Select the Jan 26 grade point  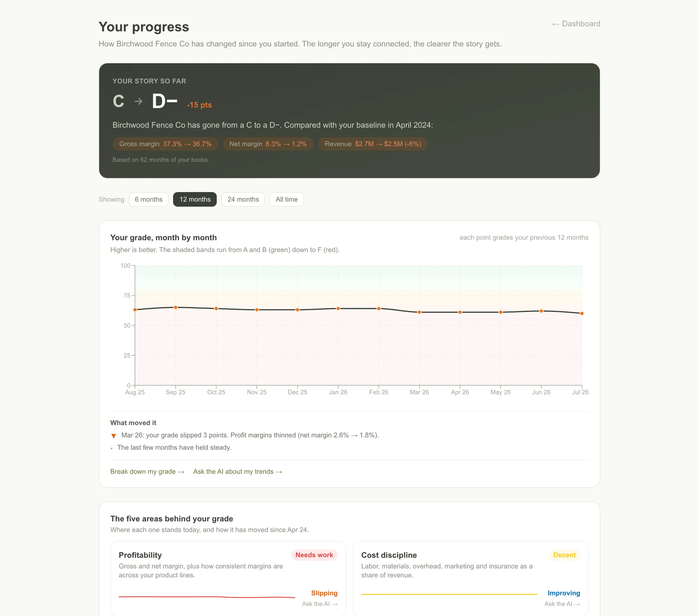[338, 309]
